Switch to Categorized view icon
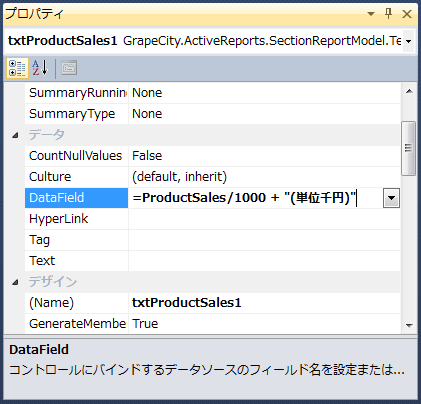 point(17,68)
